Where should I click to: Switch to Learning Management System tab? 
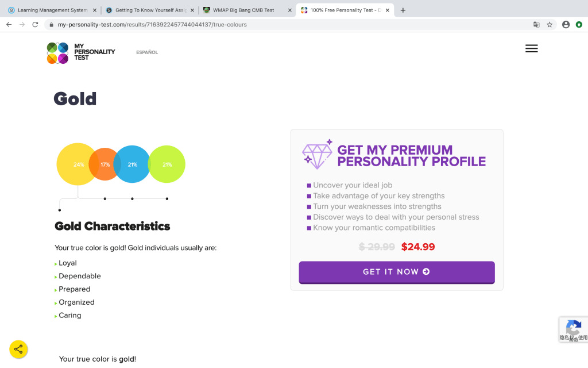[x=52, y=10]
